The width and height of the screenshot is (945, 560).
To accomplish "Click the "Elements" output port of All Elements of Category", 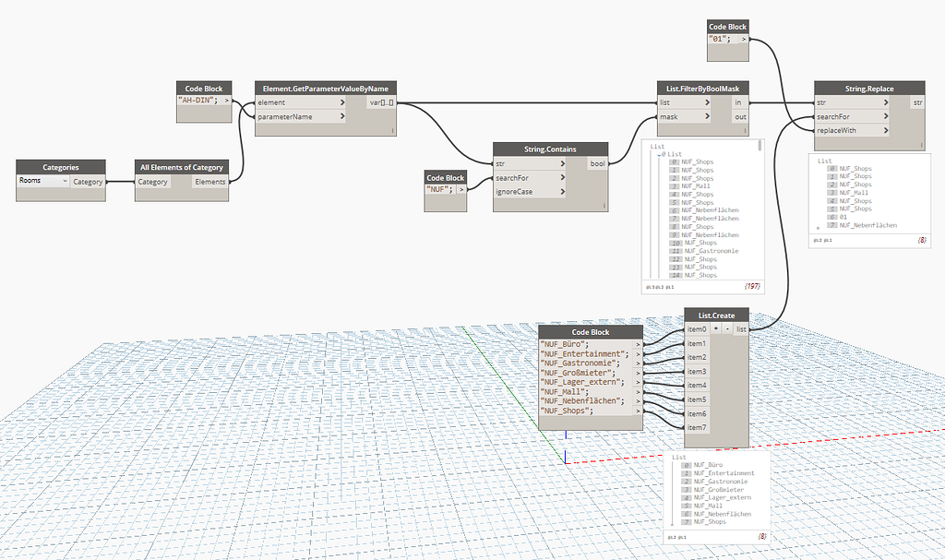I will tap(210, 182).
